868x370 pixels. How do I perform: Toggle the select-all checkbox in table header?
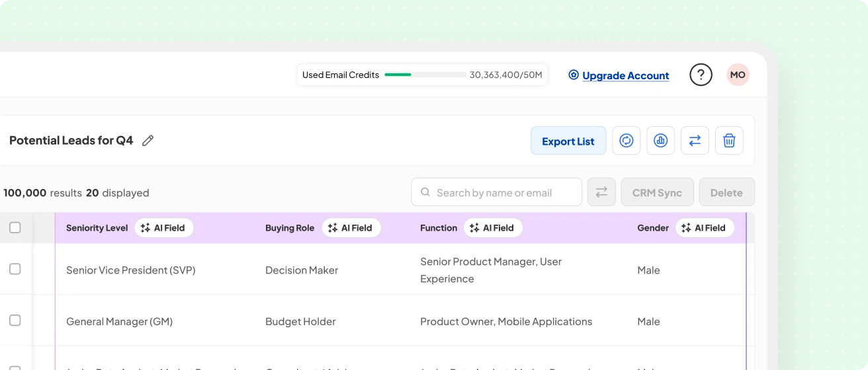[15, 228]
